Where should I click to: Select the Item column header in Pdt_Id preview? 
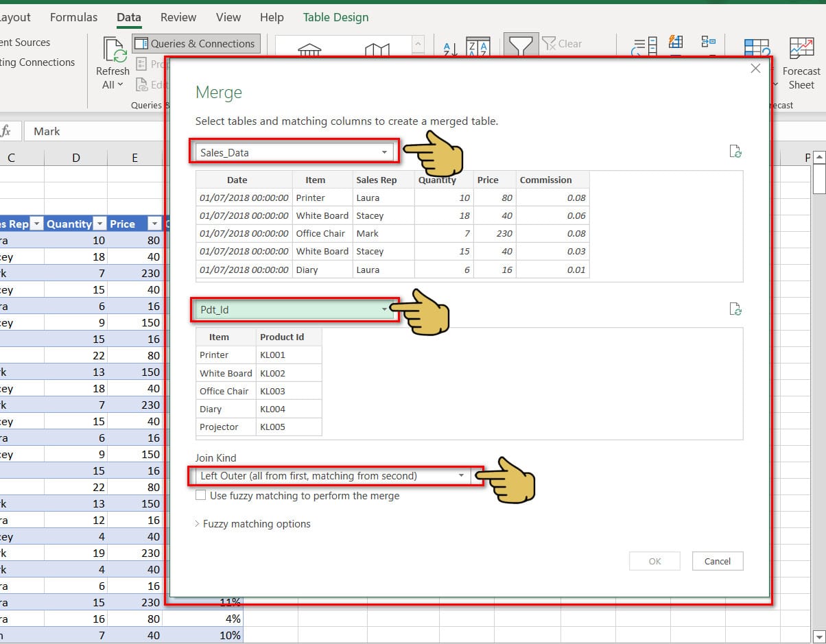(x=220, y=337)
